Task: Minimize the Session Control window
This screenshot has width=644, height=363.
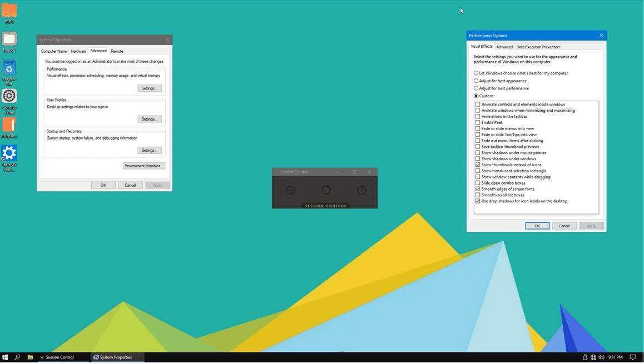Action: (x=339, y=172)
